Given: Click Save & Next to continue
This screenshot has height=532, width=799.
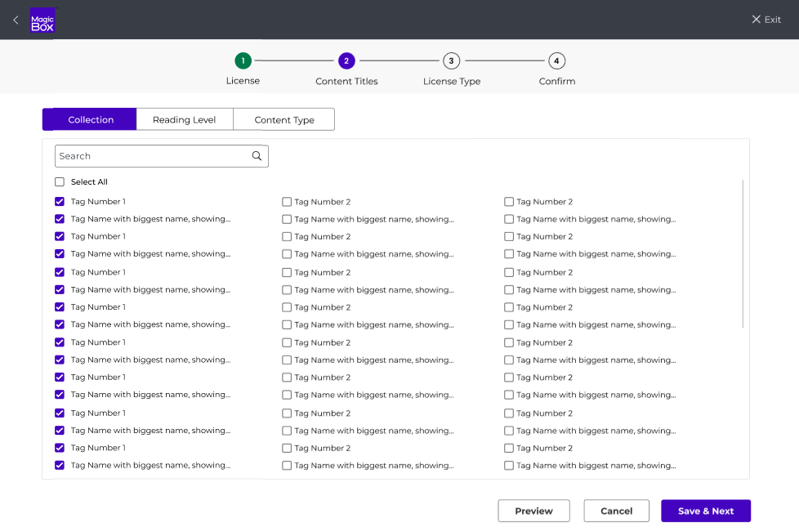Looking at the screenshot, I should 706,511.
